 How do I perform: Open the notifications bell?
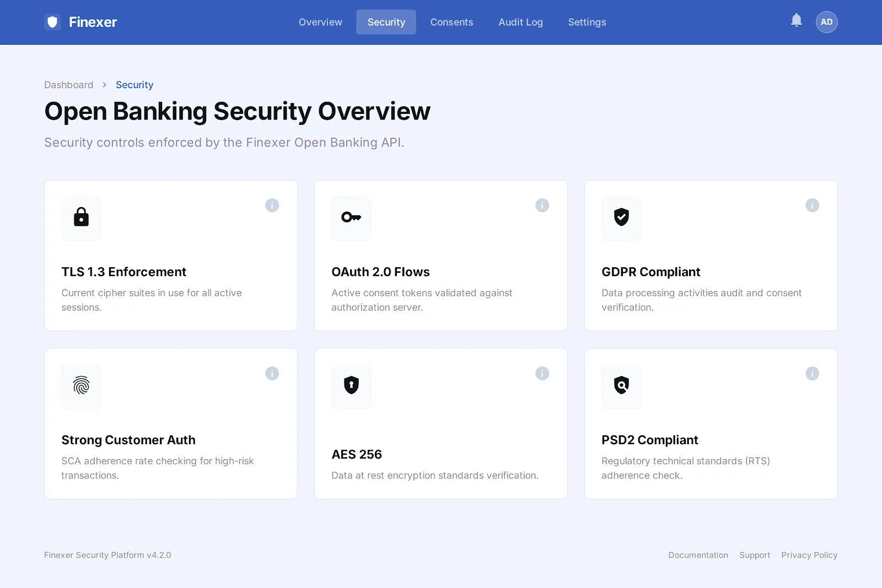tap(796, 20)
